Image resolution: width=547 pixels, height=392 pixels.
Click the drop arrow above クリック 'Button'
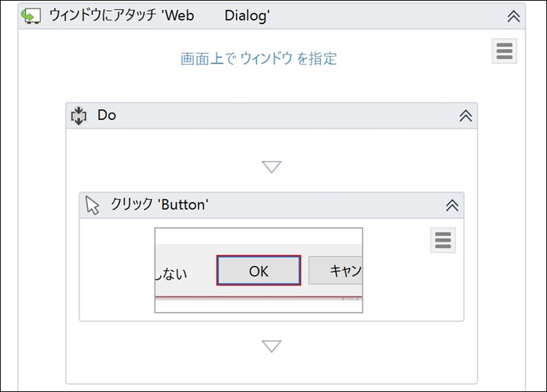click(x=272, y=167)
